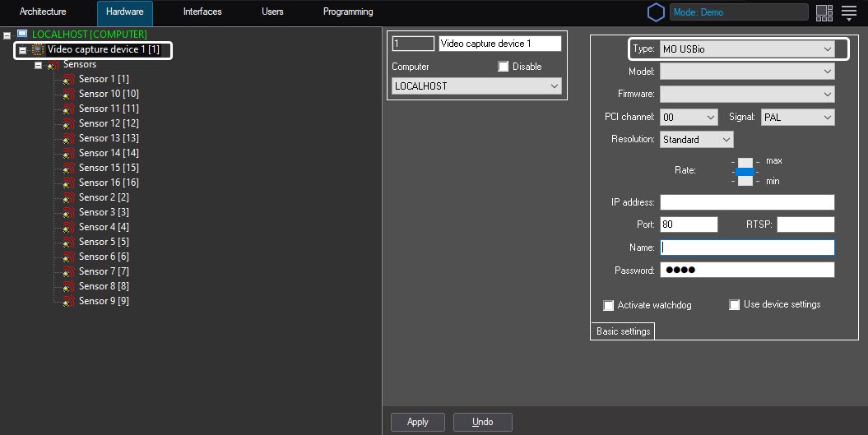Click the Sensor 6 [6] icon
This screenshot has width=868, height=435.
coord(68,257)
